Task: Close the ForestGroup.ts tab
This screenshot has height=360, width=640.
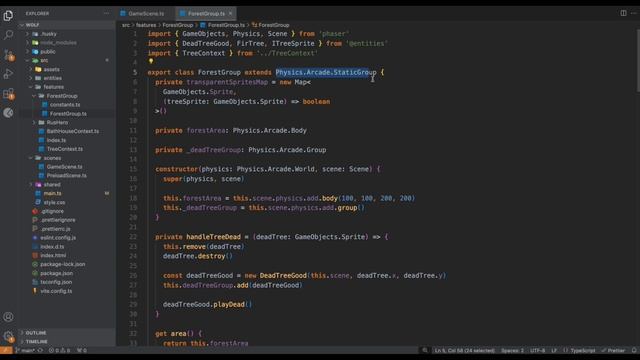Action: (x=230, y=13)
